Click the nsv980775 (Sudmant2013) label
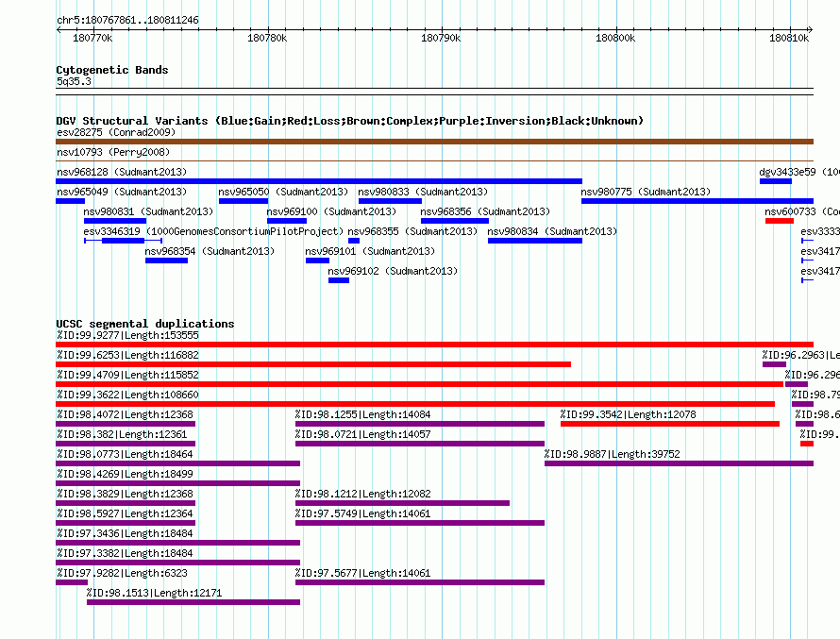The width and height of the screenshot is (840, 639). point(646,192)
